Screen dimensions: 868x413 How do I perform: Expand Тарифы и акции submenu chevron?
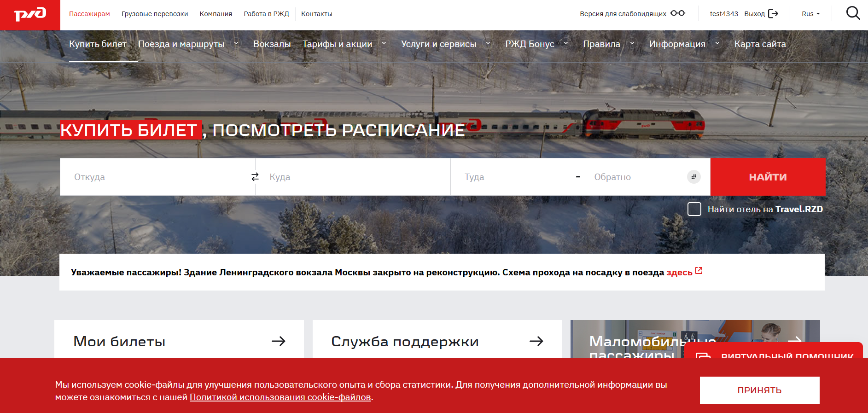pyautogui.click(x=384, y=43)
